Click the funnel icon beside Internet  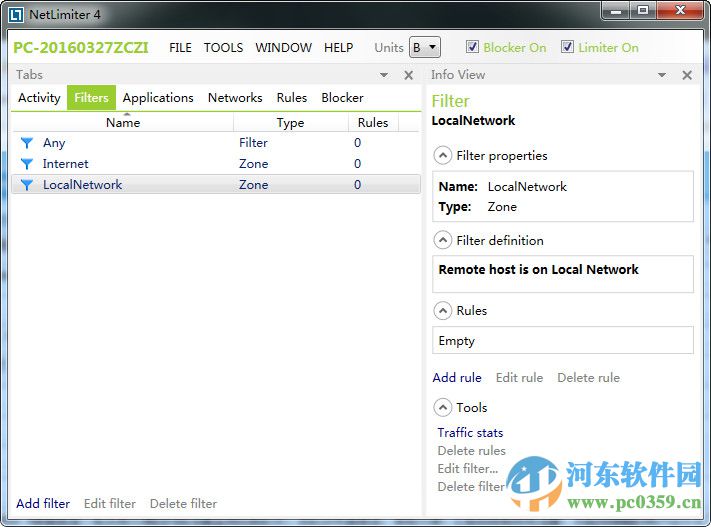click(x=27, y=164)
